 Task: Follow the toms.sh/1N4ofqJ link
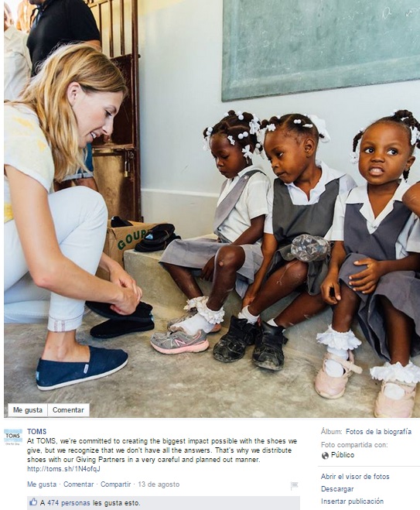(63, 469)
